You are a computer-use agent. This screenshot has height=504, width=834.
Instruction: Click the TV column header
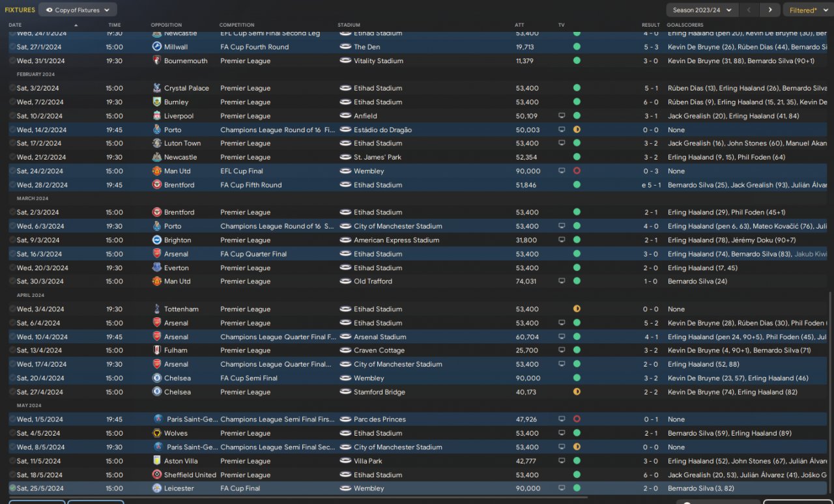[x=562, y=25]
